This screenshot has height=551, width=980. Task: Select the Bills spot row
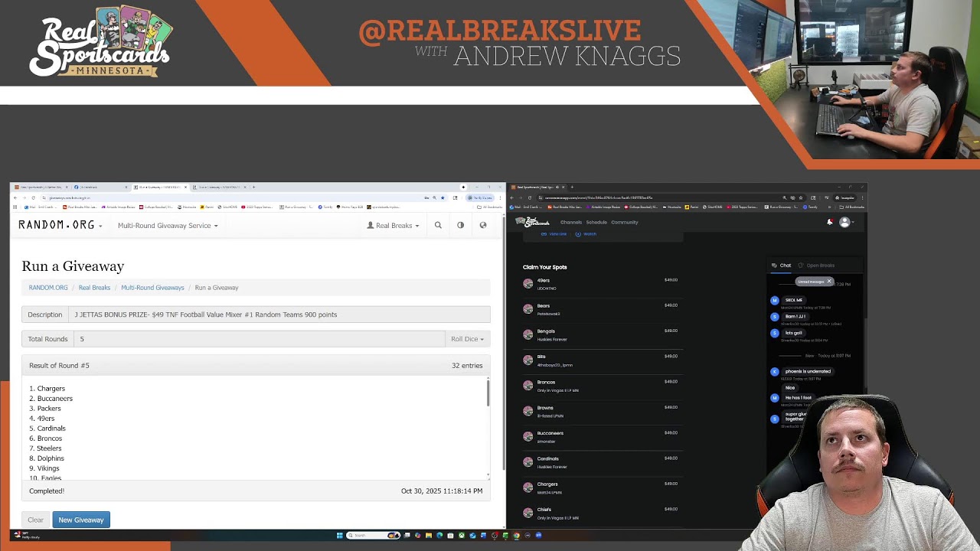[601, 360]
